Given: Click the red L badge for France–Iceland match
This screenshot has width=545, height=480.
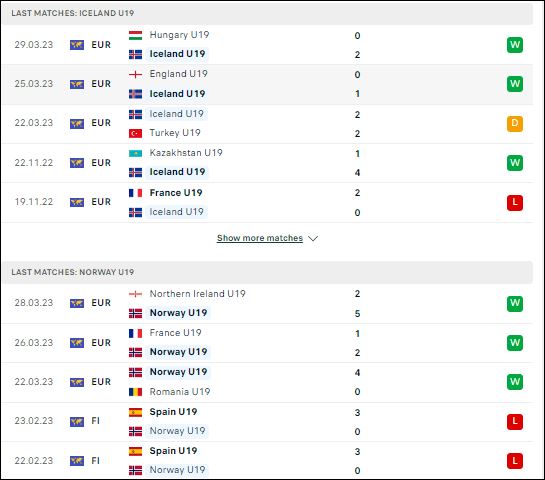Looking at the screenshot, I should coord(515,202).
